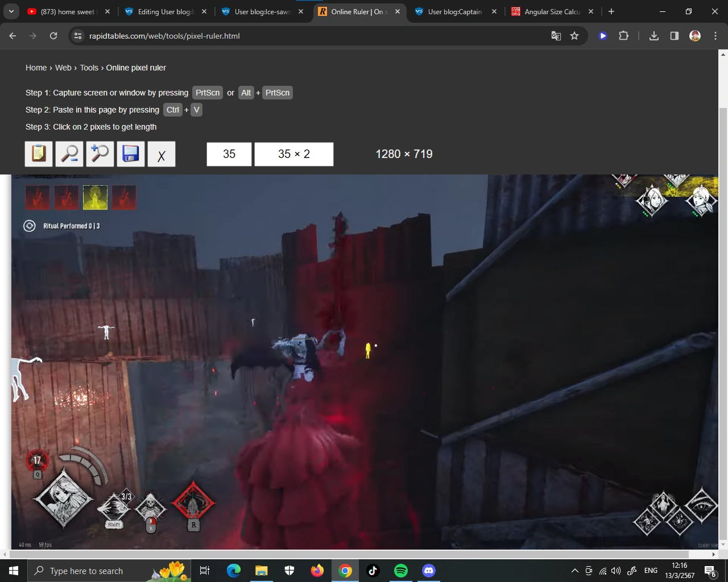Follow the Tools breadcrumb link
This screenshot has height=582, width=728.
coord(89,68)
